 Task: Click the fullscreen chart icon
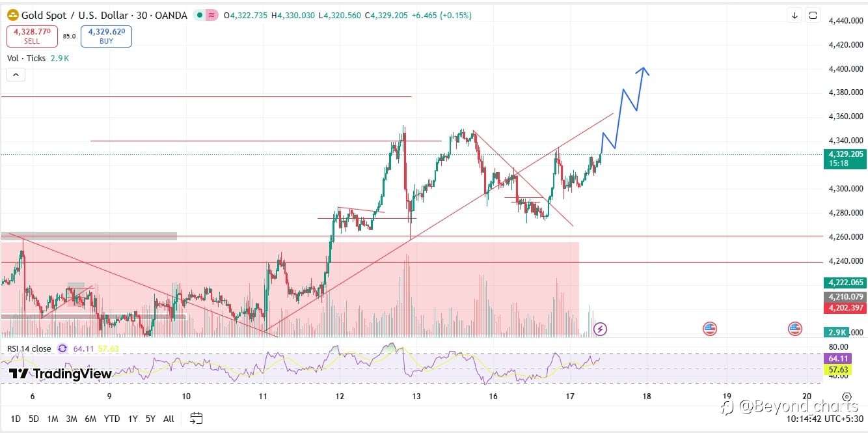(813, 16)
